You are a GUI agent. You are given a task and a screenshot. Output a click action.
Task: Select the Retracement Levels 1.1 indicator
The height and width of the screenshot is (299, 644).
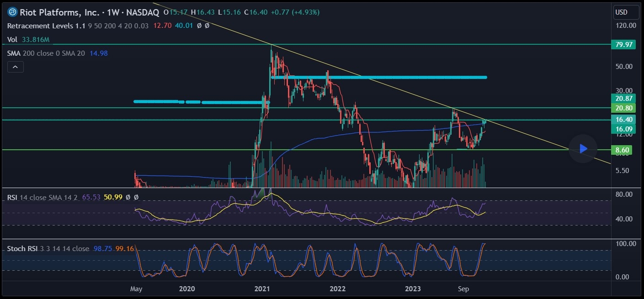pyautogui.click(x=46, y=26)
